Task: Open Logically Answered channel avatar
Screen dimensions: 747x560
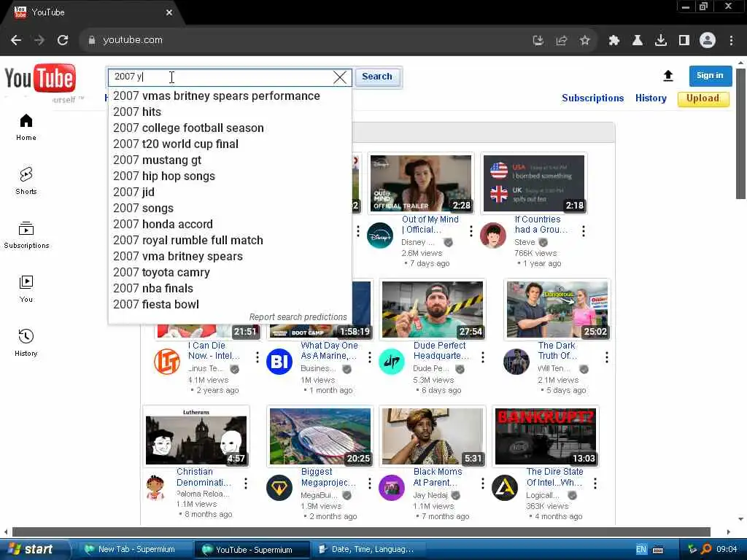Action: 505,488
